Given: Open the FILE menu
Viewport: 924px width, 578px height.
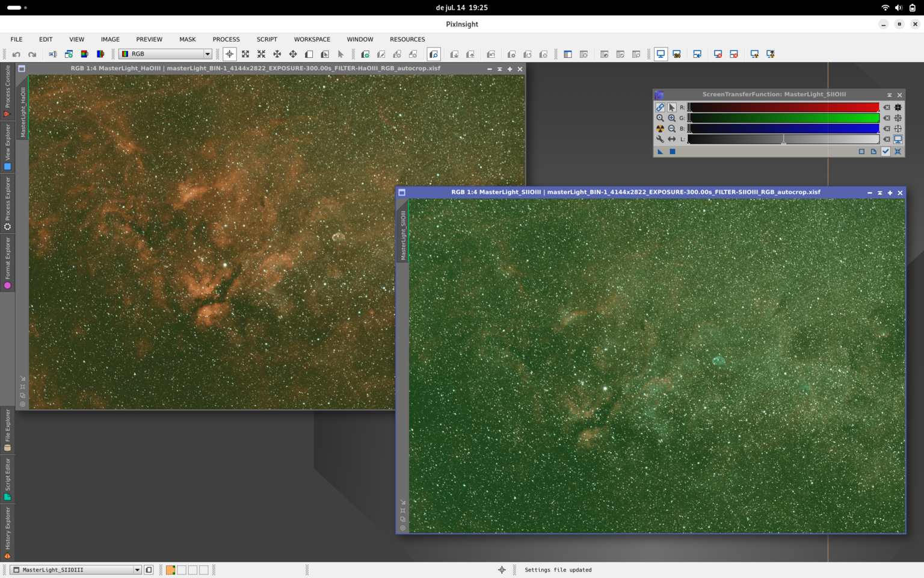Looking at the screenshot, I should pos(16,39).
